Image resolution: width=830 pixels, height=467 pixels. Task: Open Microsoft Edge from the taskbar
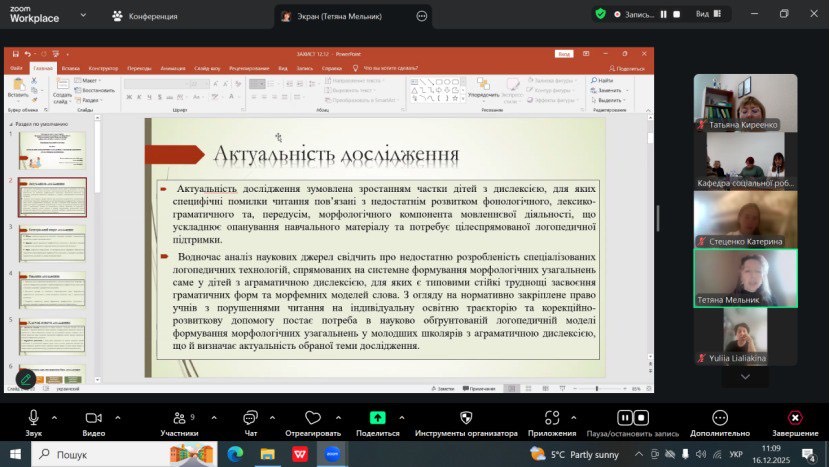pos(235,454)
